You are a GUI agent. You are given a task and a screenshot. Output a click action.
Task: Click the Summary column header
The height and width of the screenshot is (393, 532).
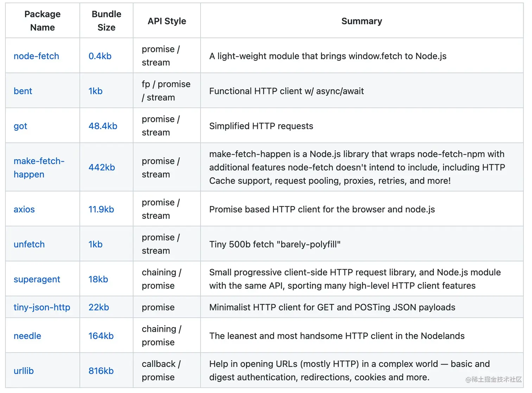click(x=362, y=21)
